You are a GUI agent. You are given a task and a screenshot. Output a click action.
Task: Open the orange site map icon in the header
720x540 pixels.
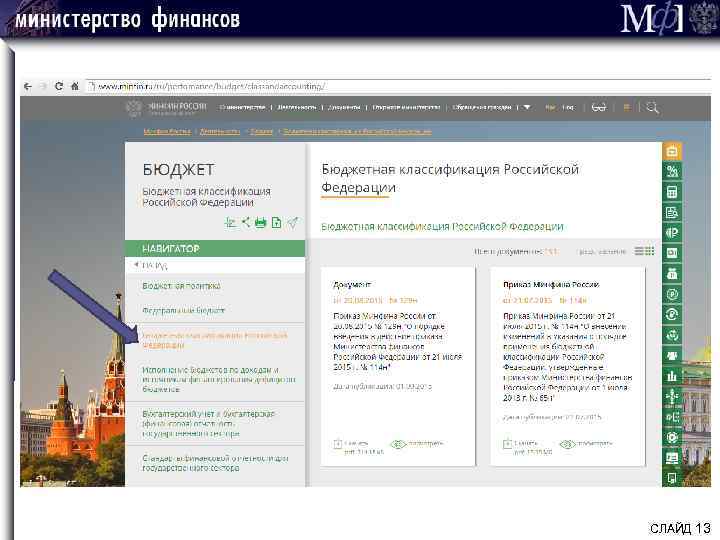(626, 107)
